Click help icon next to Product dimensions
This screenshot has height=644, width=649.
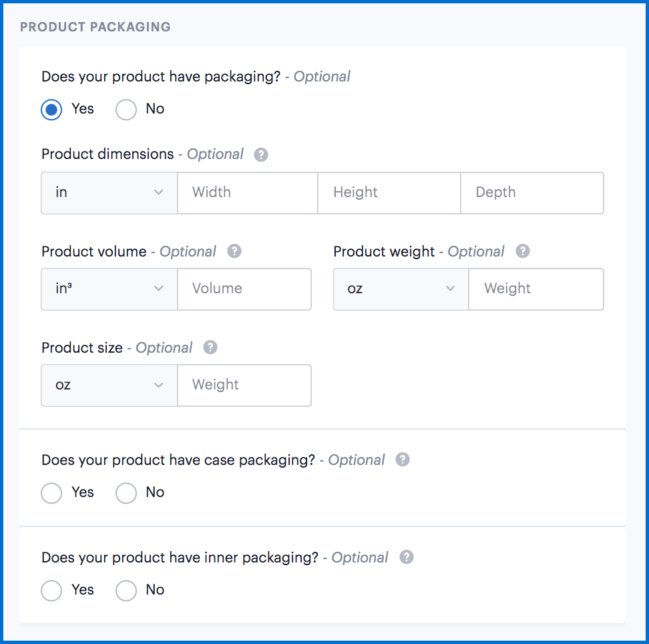point(262,154)
